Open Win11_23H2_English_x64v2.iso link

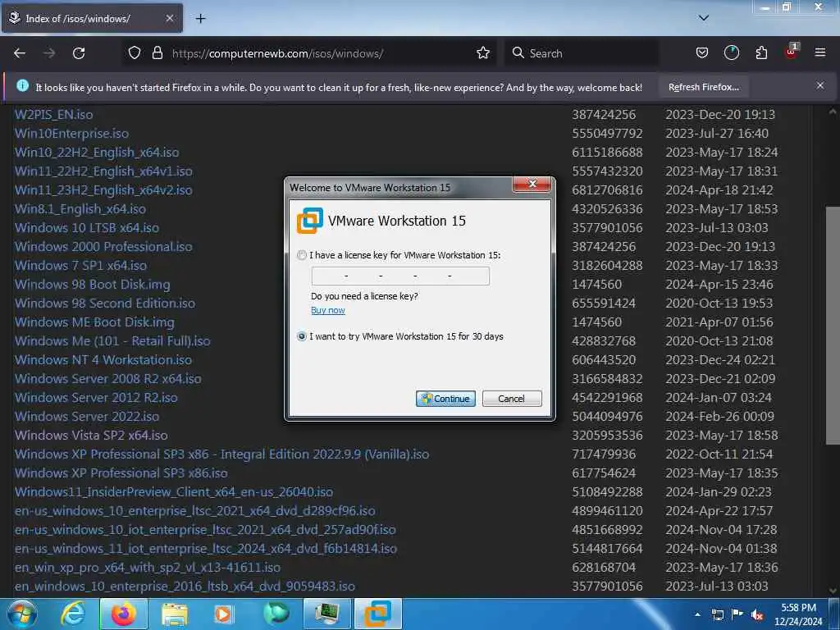(x=103, y=190)
